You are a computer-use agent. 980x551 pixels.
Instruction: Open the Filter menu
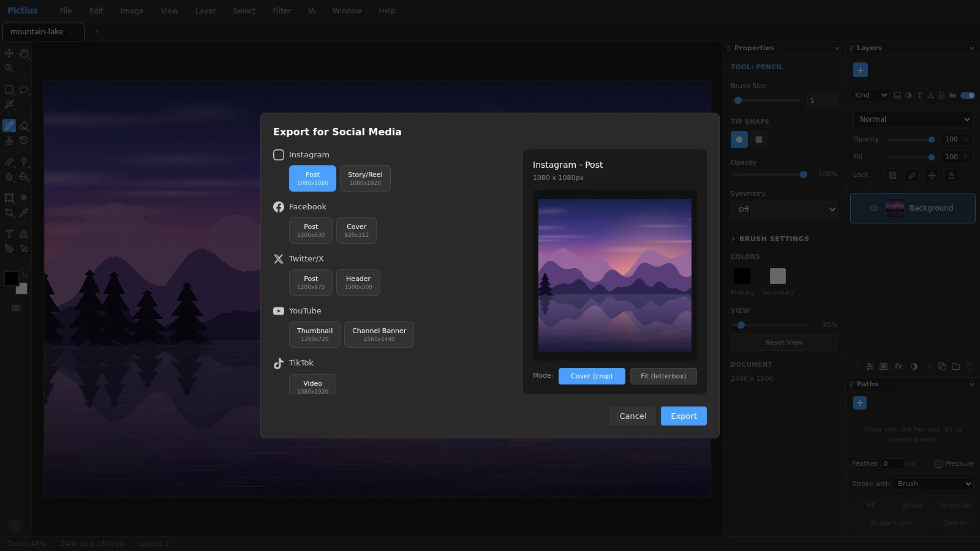coord(282,11)
